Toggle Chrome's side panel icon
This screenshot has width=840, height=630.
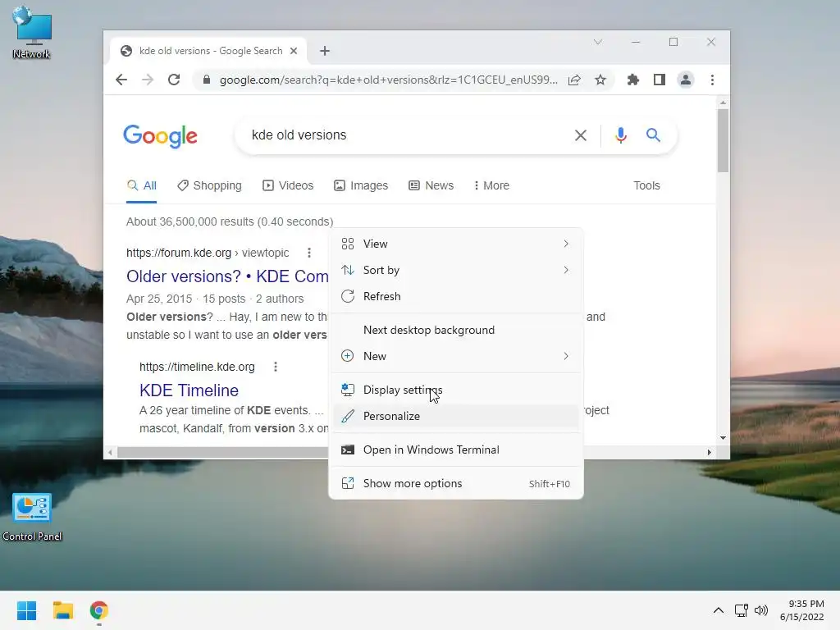660,80
